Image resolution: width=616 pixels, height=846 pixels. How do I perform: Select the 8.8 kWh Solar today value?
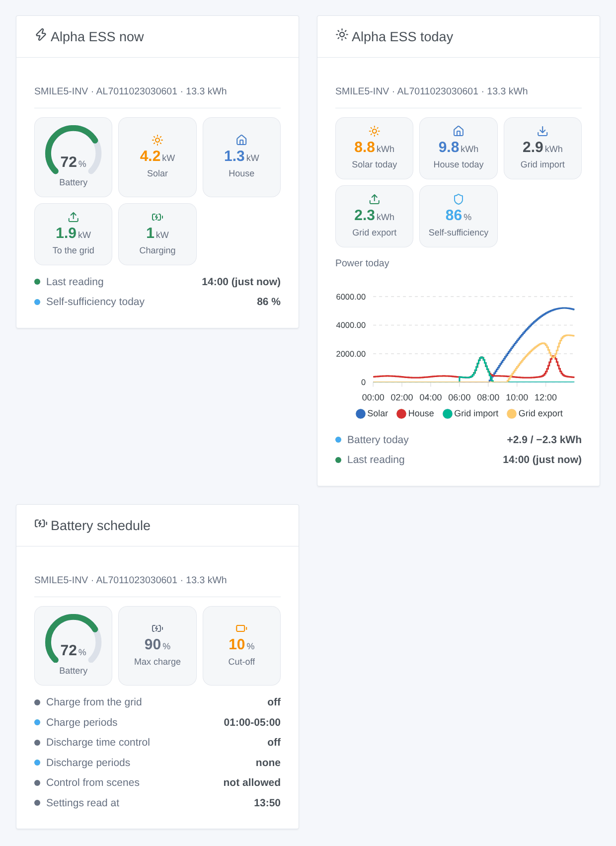(x=375, y=147)
